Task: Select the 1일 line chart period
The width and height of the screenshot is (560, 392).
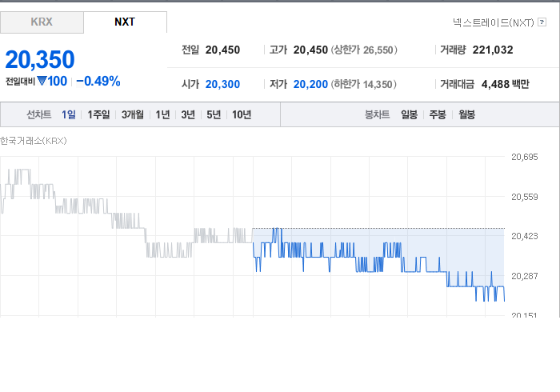Action: pyautogui.click(x=69, y=114)
